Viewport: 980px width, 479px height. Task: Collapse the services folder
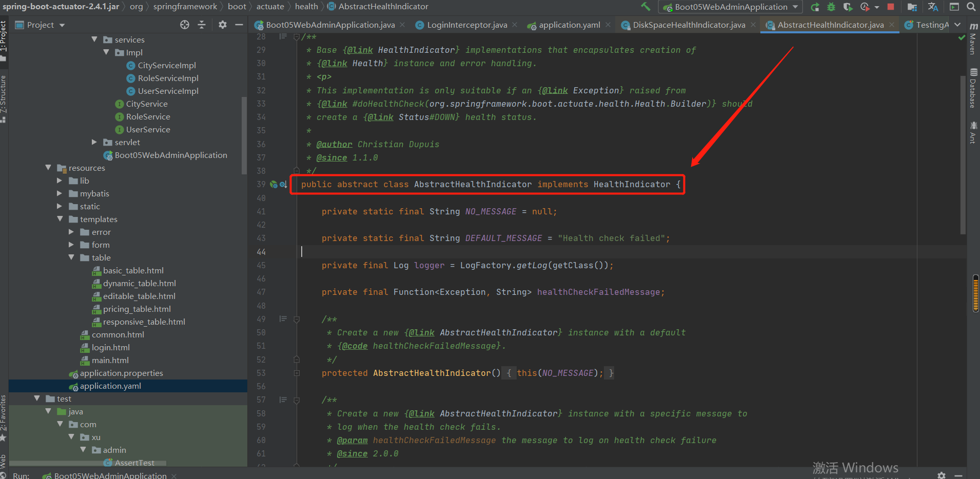[x=94, y=39]
